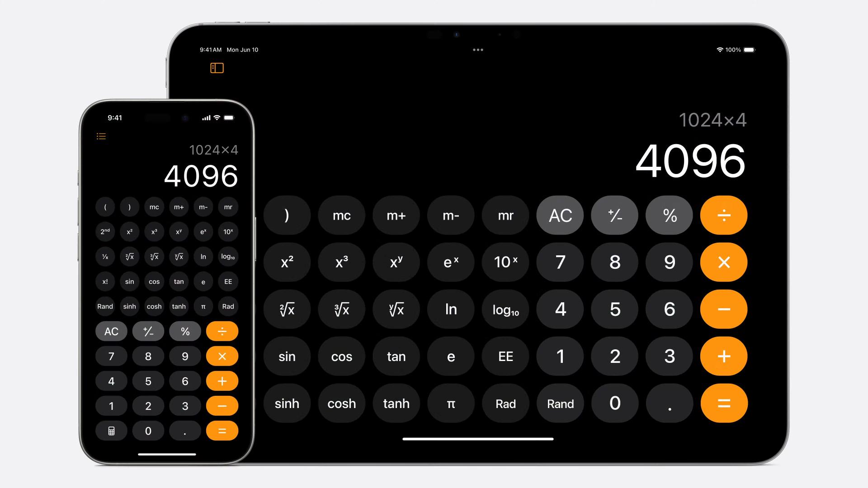Toggle the +/- sign change button

[x=615, y=215]
